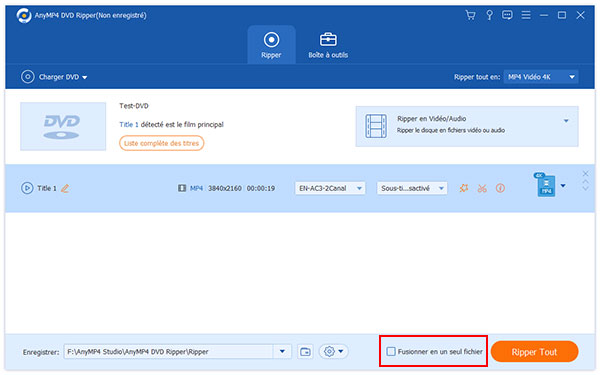The height and width of the screenshot is (375, 600).
Task: Click the Enregistrer output path field
Action: (x=168, y=352)
